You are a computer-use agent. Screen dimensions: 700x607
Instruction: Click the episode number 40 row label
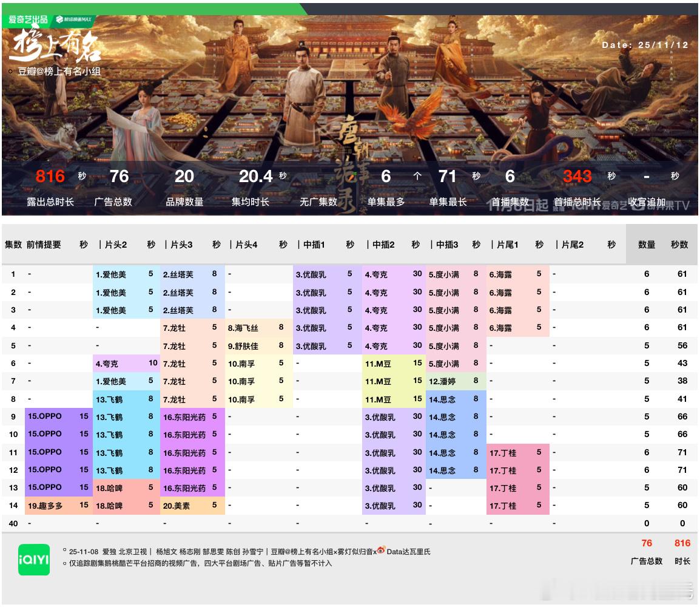coord(13,523)
